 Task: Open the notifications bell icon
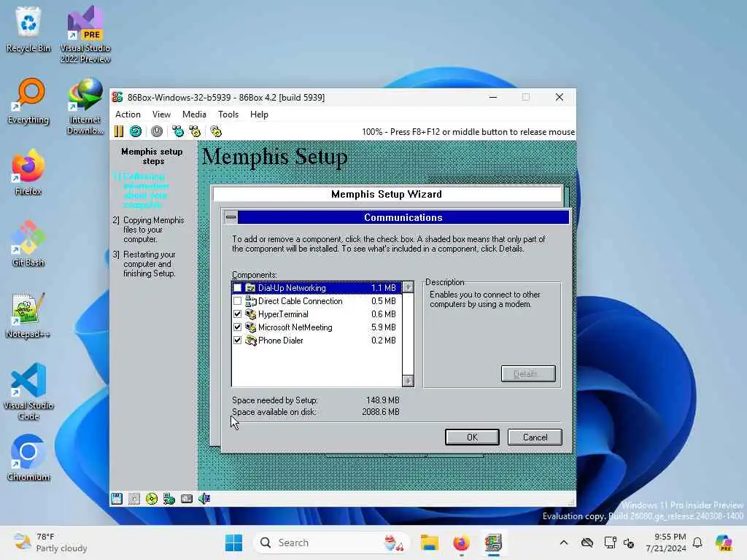pyautogui.click(x=697, y=542)
